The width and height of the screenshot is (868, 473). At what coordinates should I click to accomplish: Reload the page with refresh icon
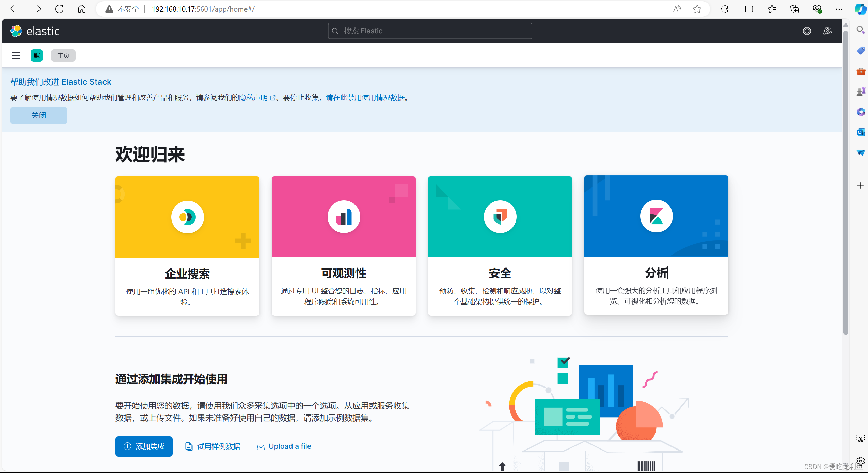coord(59,9)
